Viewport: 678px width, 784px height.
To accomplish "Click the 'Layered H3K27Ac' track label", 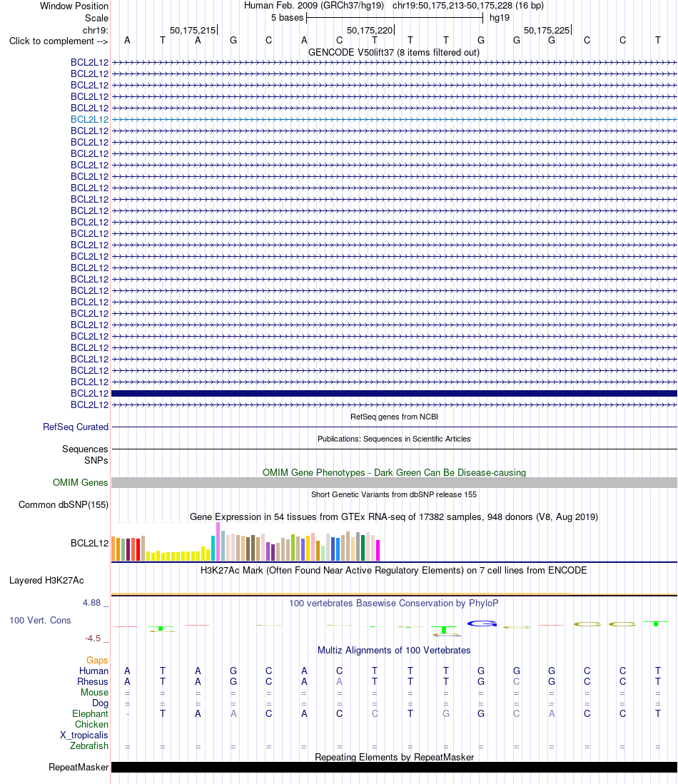I will click(x=46, y=581).
